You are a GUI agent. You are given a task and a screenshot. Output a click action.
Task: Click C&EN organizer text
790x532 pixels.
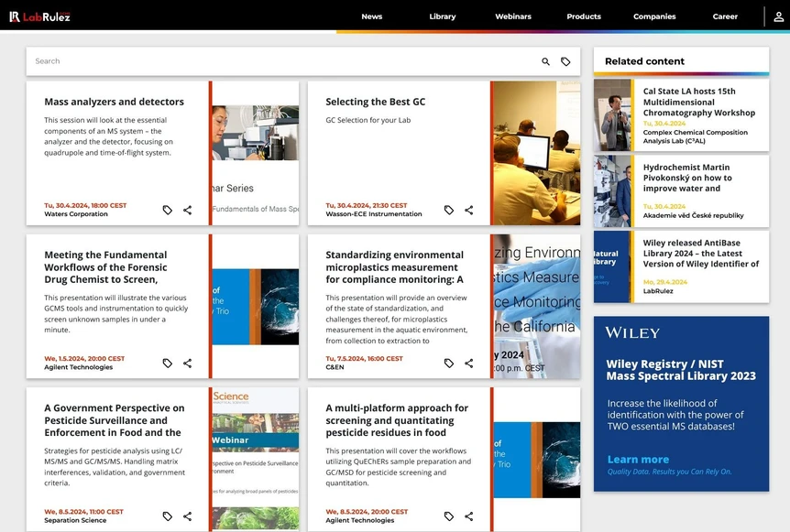point(335,367)
